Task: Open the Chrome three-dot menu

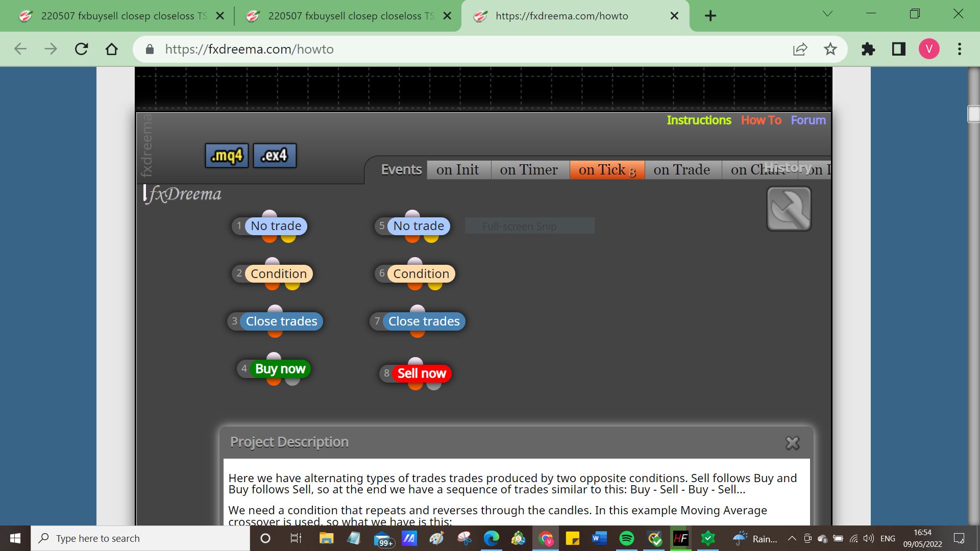Action: [x=960, y=49]
